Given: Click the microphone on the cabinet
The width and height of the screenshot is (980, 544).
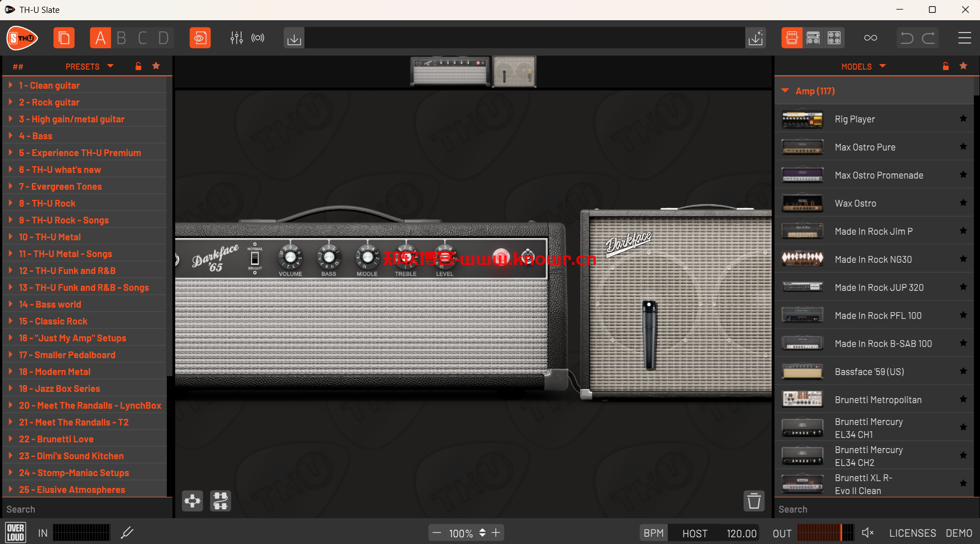Looking at the screenshot, I should pyautogui.click(x=650, y=335).
